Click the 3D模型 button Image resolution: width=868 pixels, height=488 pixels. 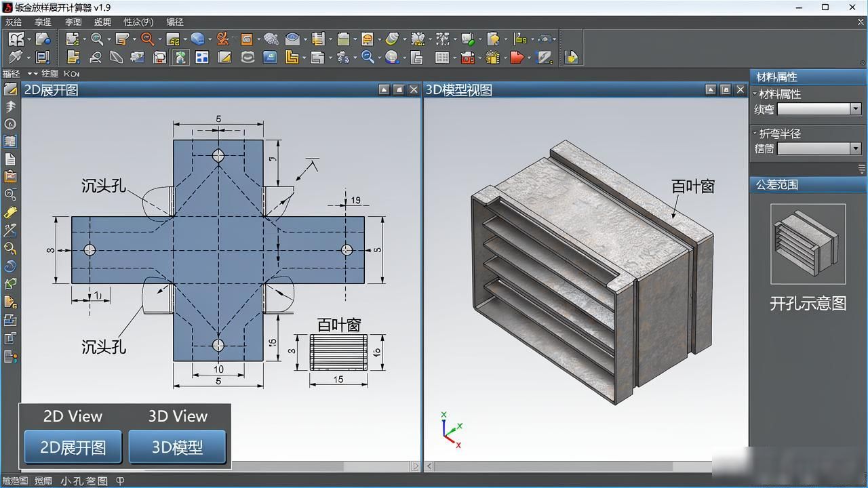coord(177,447)
